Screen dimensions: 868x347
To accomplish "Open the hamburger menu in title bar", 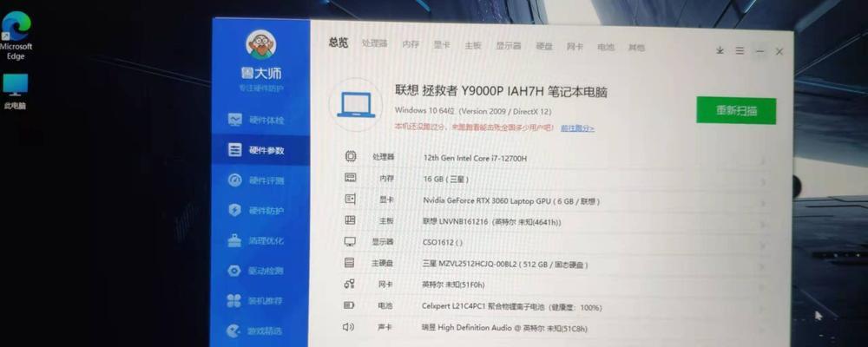I will [740, 50].
